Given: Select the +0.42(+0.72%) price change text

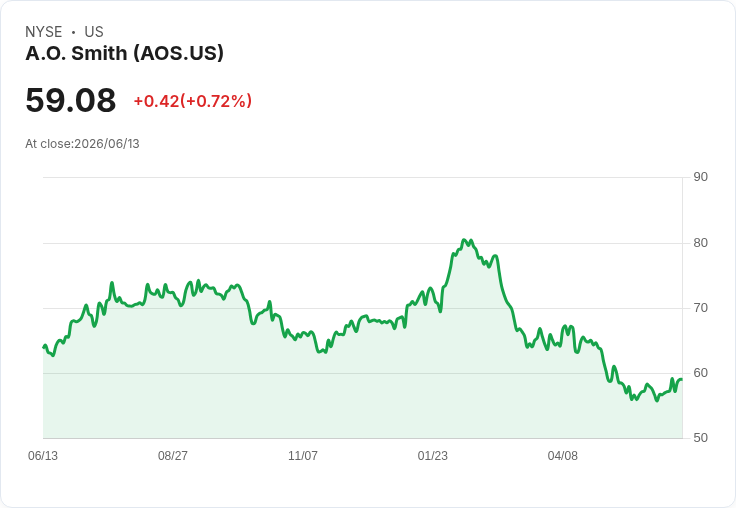Looking at the screenshot, I should pyautogui.click(x=193, y=101).
